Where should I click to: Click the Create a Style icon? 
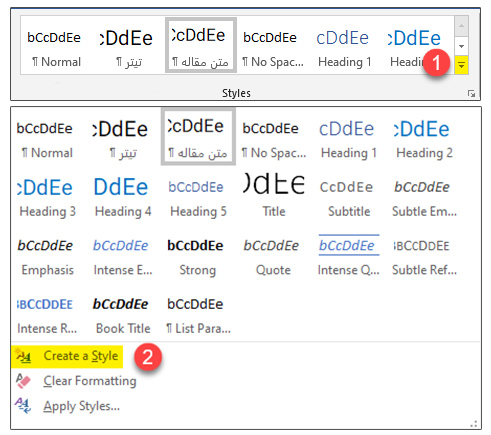(x=23, y=356)
